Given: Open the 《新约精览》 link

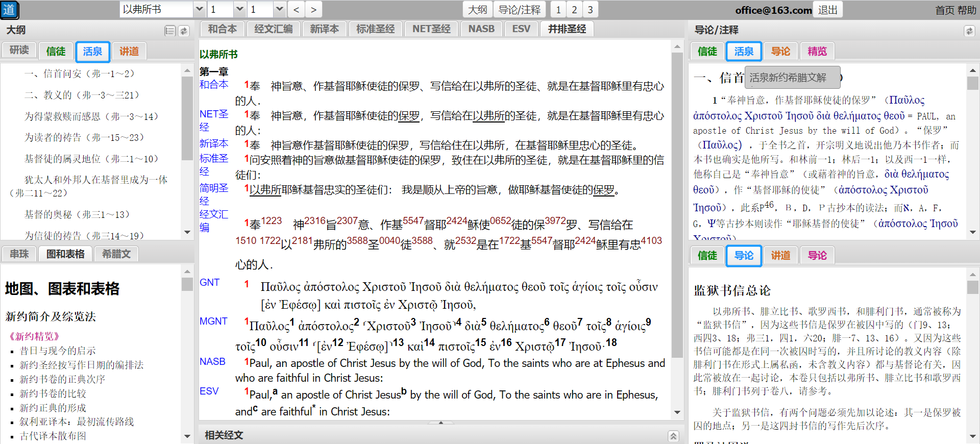Looking at the screenshot, I should pos(35,336).
